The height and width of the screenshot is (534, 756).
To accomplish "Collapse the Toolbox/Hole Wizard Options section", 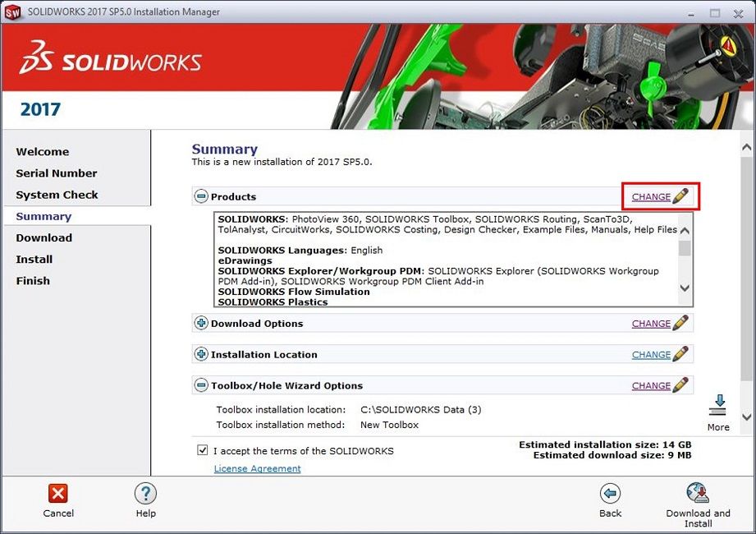I will [201, 385].
